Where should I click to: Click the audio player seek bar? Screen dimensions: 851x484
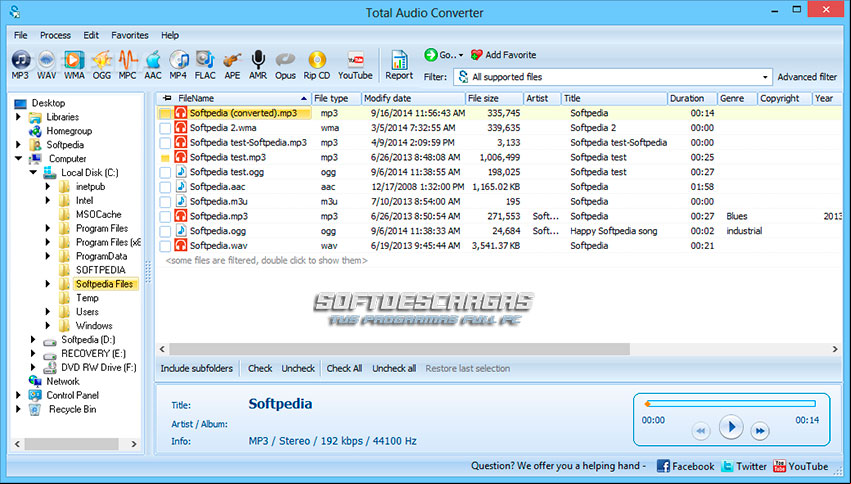click(x=731, y=404)
